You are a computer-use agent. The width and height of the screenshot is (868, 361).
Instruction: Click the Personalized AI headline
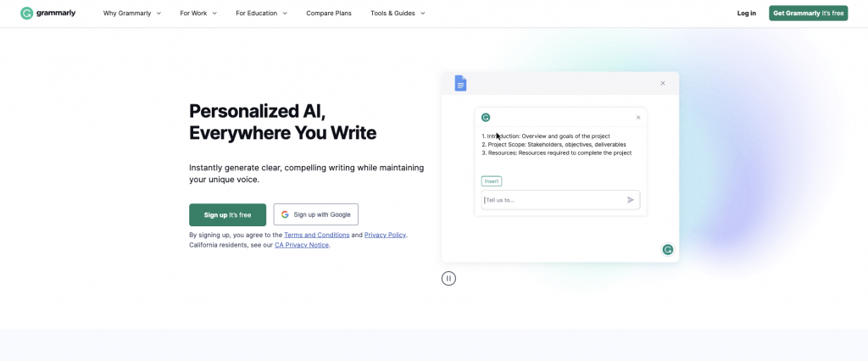pyautogui.click(x=283, y=122)
